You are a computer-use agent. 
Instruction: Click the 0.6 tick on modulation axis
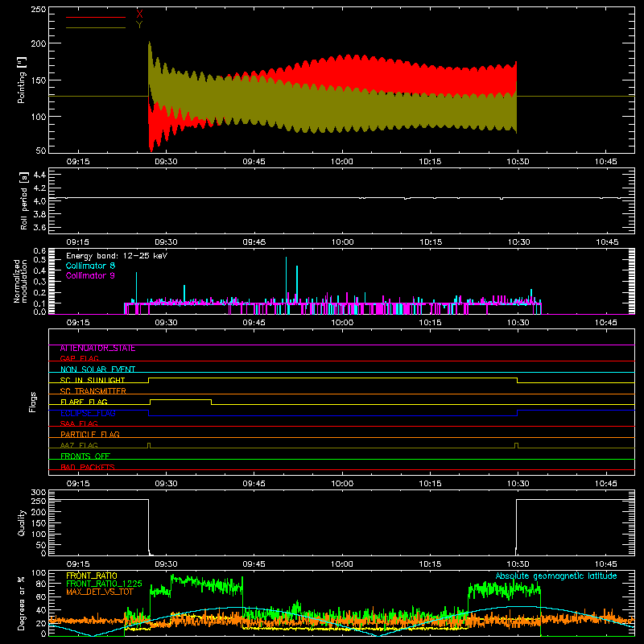39,250
